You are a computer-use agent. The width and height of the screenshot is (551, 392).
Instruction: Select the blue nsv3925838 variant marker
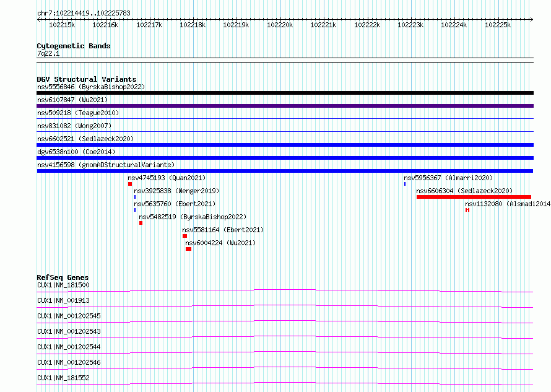(135, 197)
